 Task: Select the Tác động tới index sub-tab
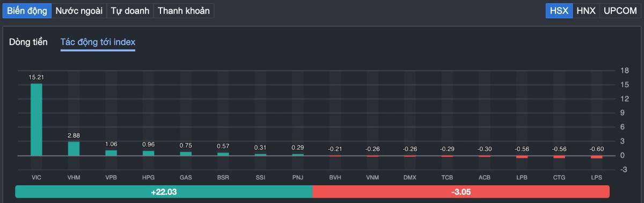[98, 42]
